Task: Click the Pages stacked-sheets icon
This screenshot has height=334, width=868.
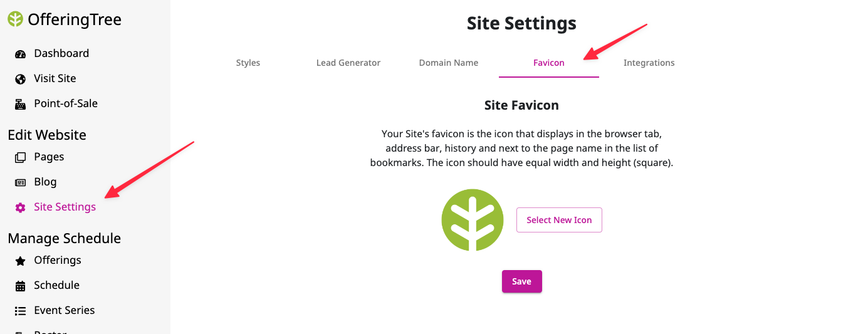Action: (x=21, y=157)
